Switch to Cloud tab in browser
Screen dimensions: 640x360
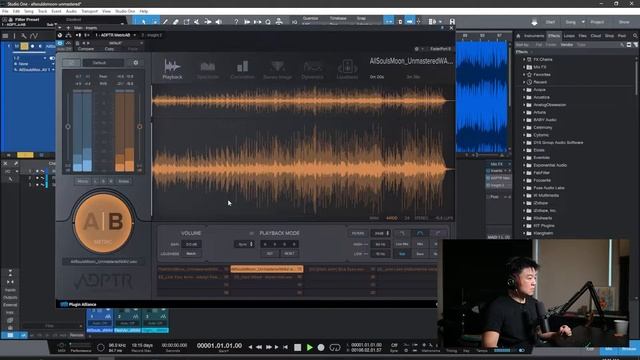[596, 36]
